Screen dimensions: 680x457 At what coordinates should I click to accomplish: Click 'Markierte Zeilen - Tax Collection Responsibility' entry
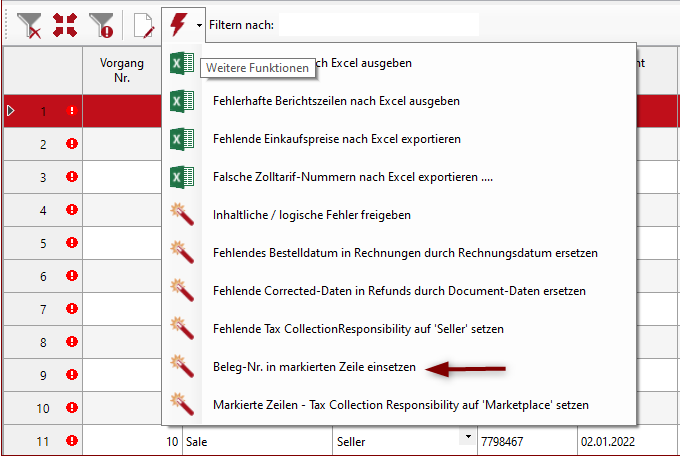pyautogui.click(x=400, y=405)
